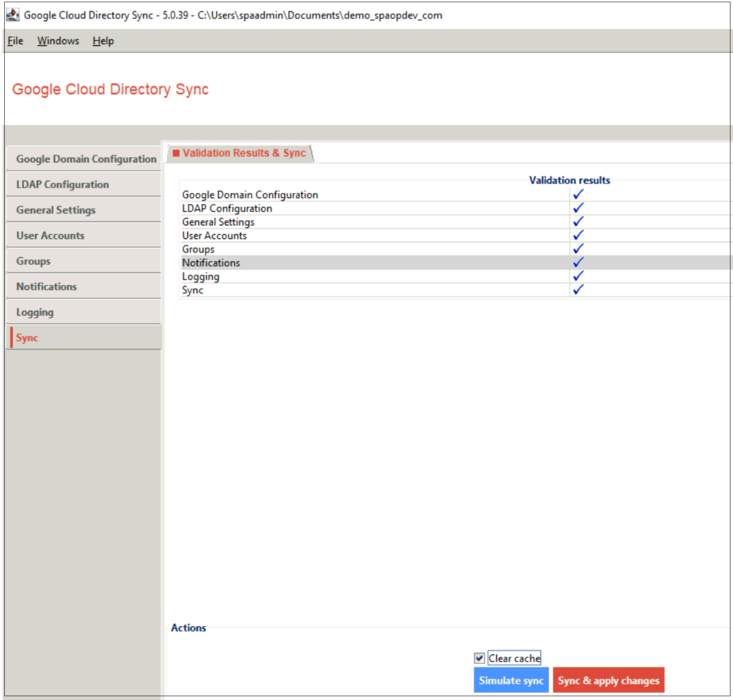Open the File menu
Image resolution: width=733 pixels, height=700 pixels.
tap(15, 41)
